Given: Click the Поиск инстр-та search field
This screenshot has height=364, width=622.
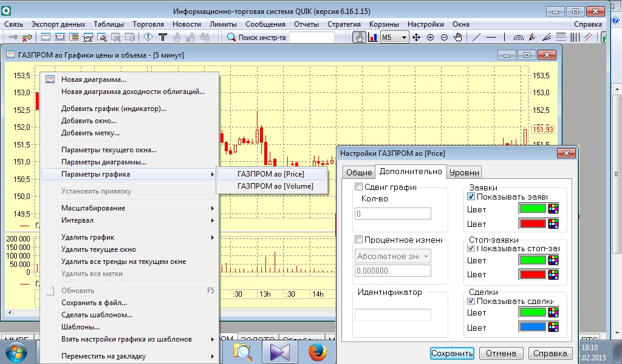Looking at the screenshot, I should coord(312,37).
